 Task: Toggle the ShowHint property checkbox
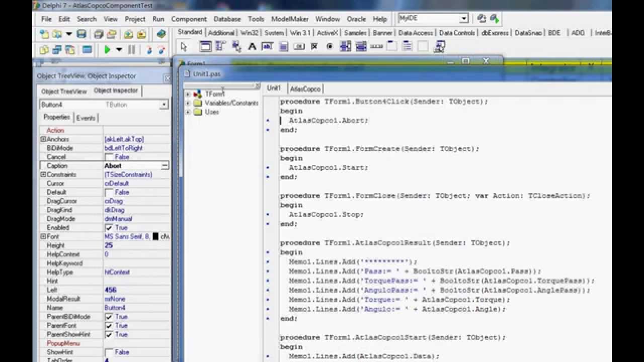[109, 352]
